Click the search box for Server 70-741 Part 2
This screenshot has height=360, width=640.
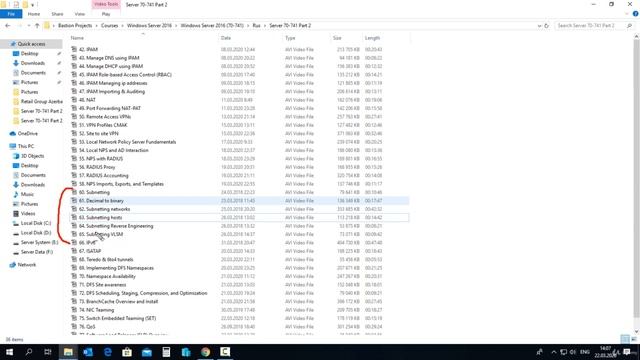595,25
